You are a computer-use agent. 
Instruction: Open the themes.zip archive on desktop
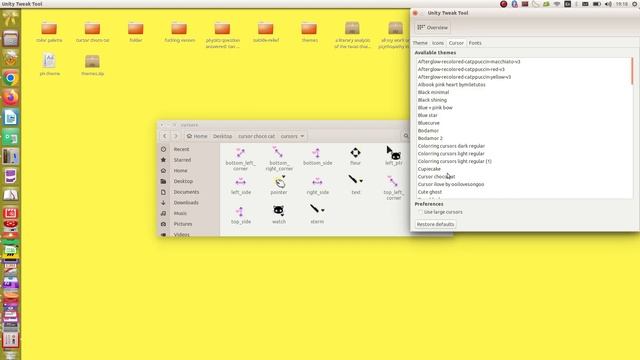[93, 65]
